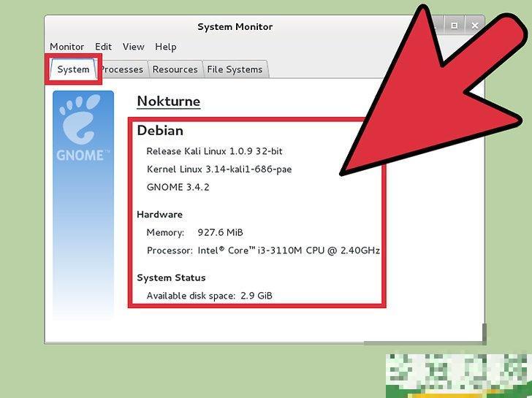Maximize the System Monitor window

[454, 26]
